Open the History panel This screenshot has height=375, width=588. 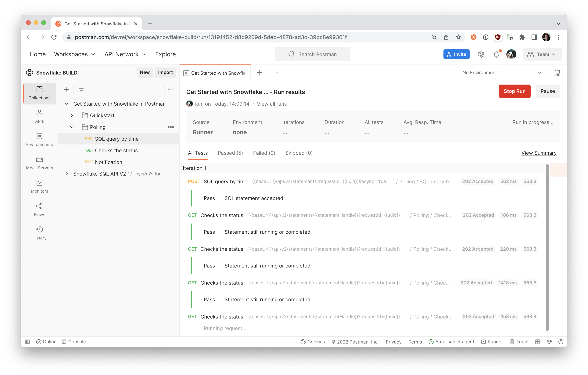(x=39, y=233)
